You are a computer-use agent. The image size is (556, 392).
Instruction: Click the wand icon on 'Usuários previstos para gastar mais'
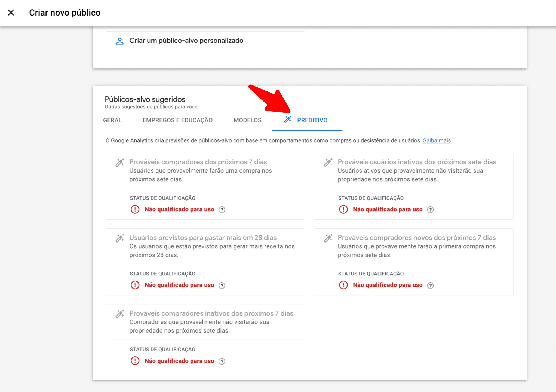(x=119, y=238)
